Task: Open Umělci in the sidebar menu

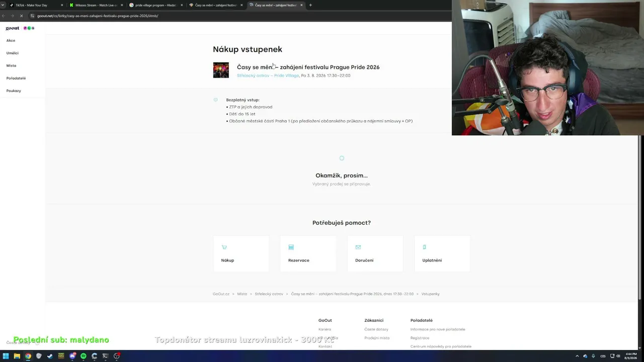Action: 13,53
